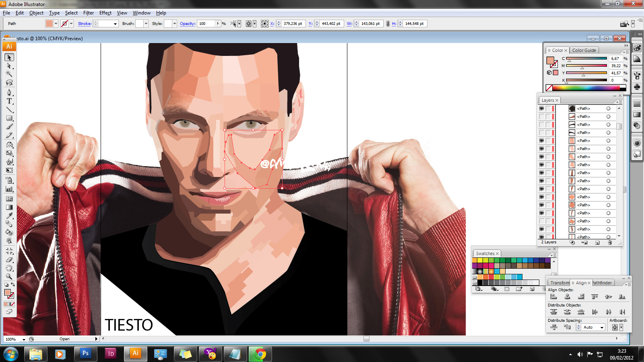
Task: Open Photoshop from the taskbar
Action: click(85, 354)
